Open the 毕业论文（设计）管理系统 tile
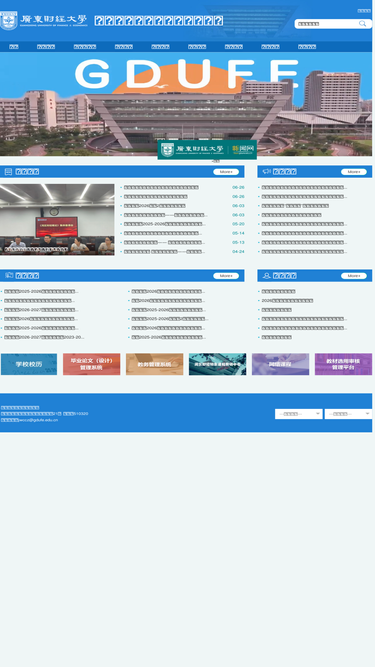This screenshot has height=667, width=375. 91,364
